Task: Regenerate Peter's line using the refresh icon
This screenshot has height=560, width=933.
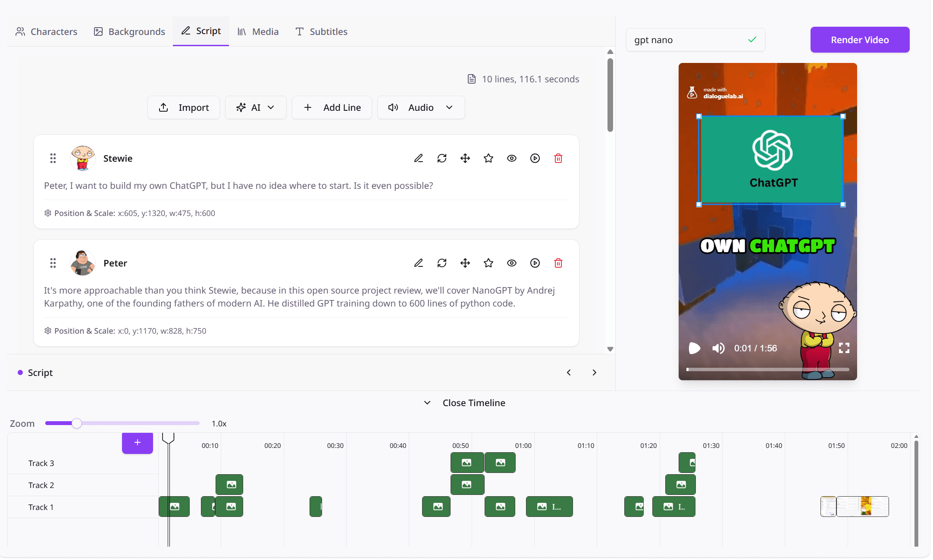Action: (x=442, y=263)
